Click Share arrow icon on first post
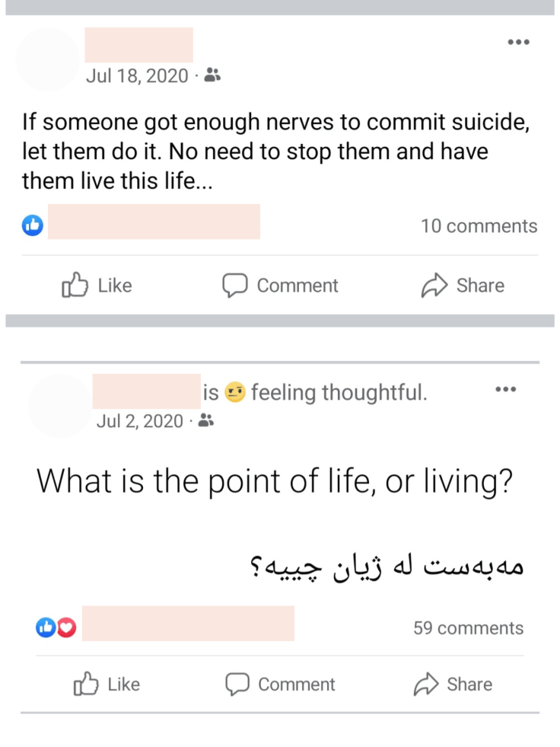Screen dimensions: 560x747 pos(434,286)
